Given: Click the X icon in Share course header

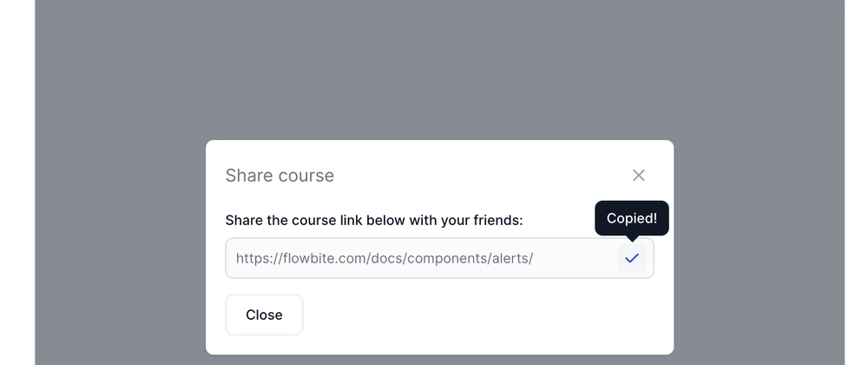Looking at the screenshot, I should click(x=638, y=175).
